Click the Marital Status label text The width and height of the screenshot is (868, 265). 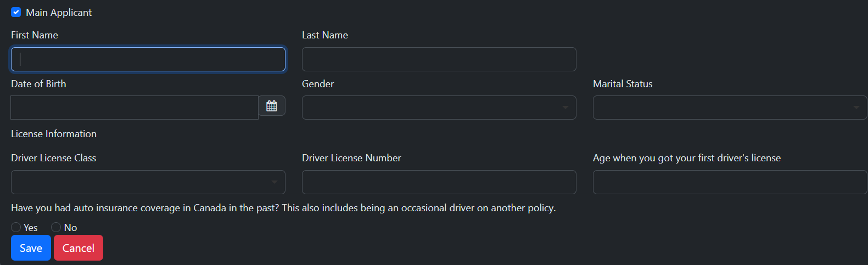tap(623, 84)
